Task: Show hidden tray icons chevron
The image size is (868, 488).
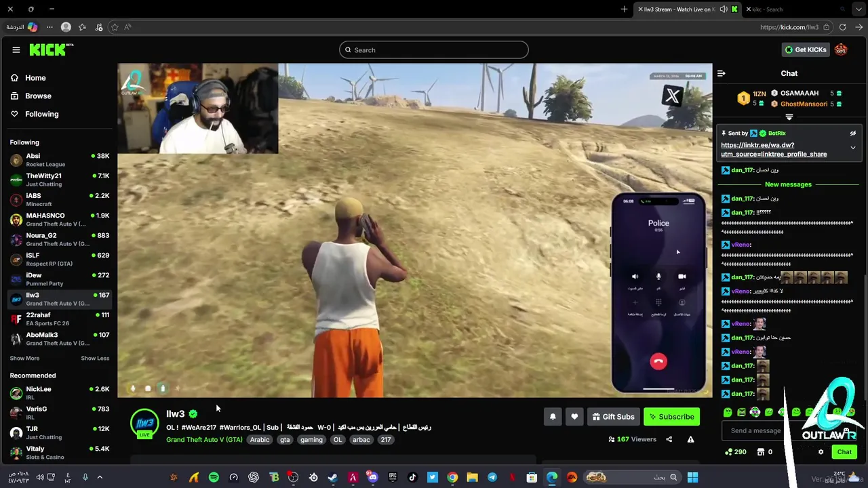Action: click(100, 477)
